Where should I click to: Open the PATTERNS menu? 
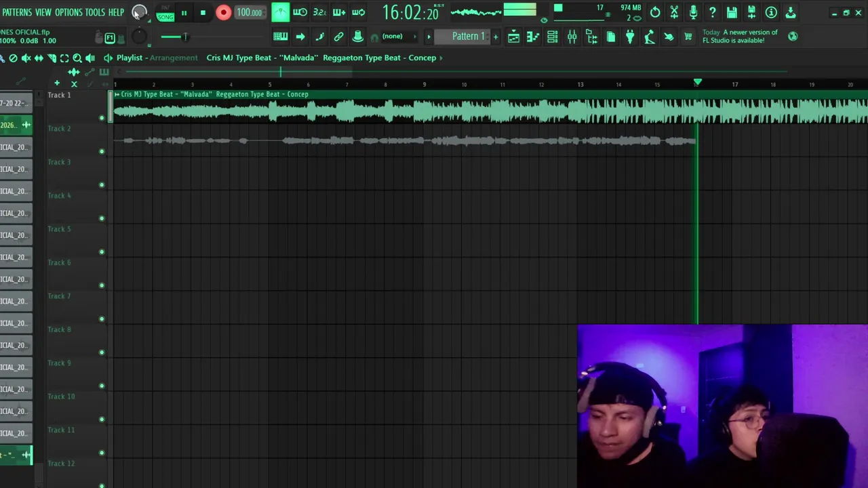point(16,12)
